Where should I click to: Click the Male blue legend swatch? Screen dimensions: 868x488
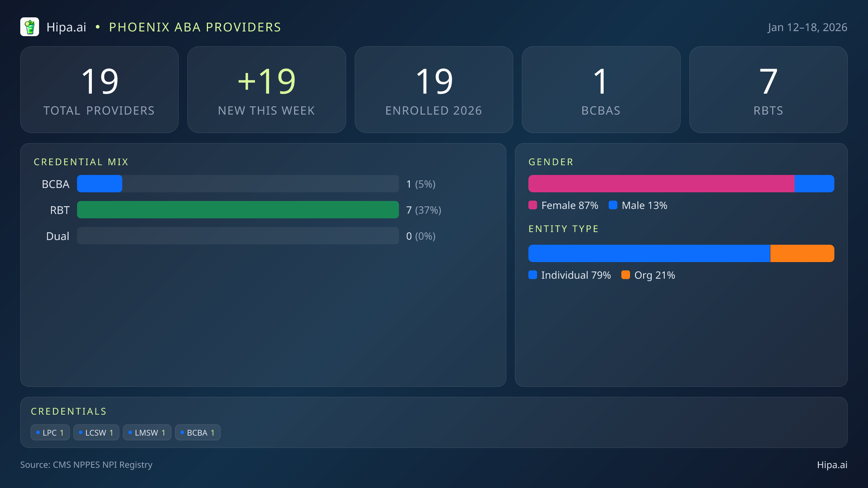pos(613,205)
